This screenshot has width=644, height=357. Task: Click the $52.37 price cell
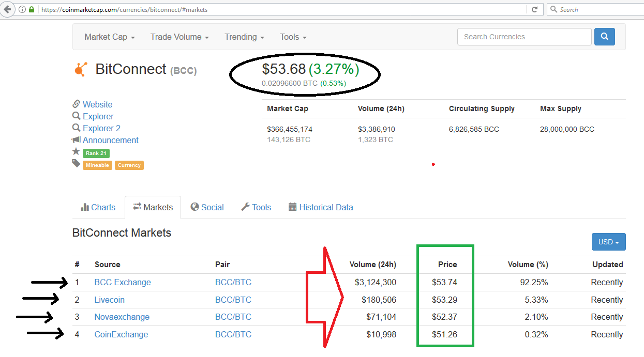[445, 317]
